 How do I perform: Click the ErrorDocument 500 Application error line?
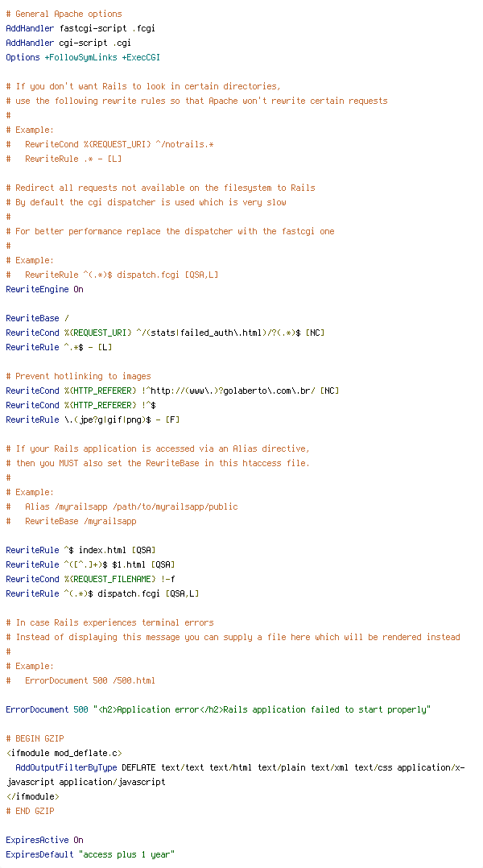pos(218,709)
